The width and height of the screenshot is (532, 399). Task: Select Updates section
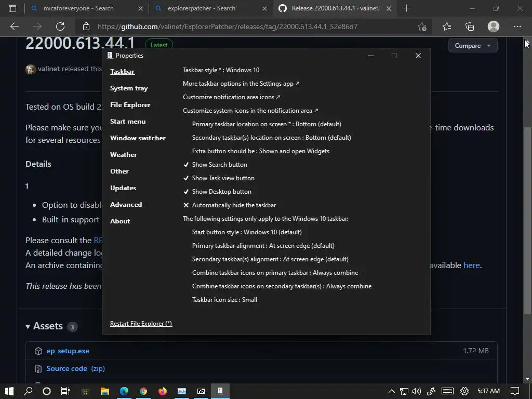click(x=123, y=188)
